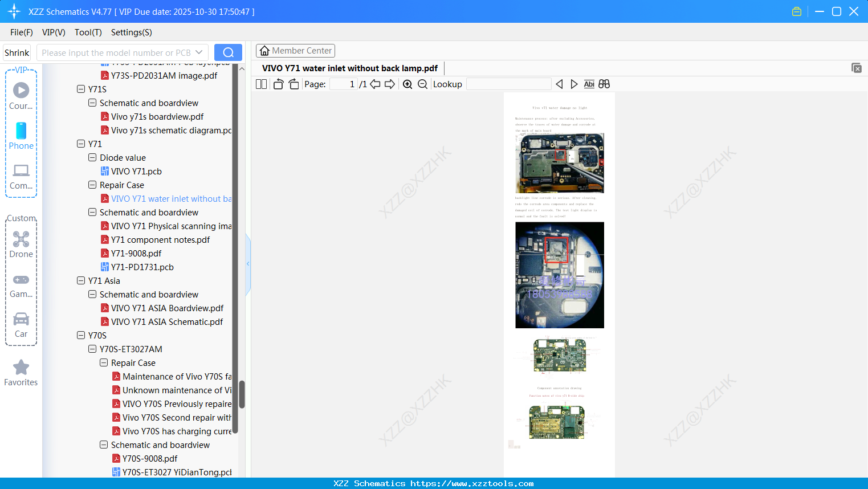Open the VIP gift icon in title bar
The height and width of the screenshot is (489, 868).
[797, 11]
